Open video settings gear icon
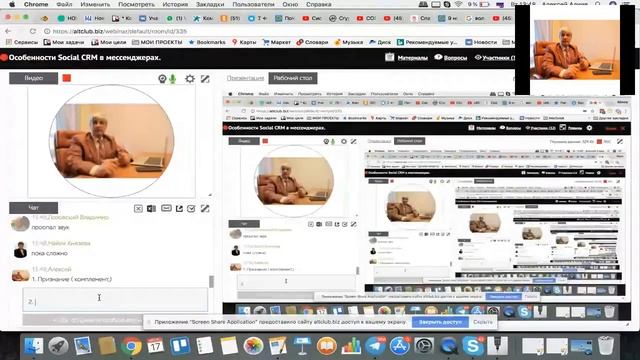 pyautogui.click(x=190, y=79)
